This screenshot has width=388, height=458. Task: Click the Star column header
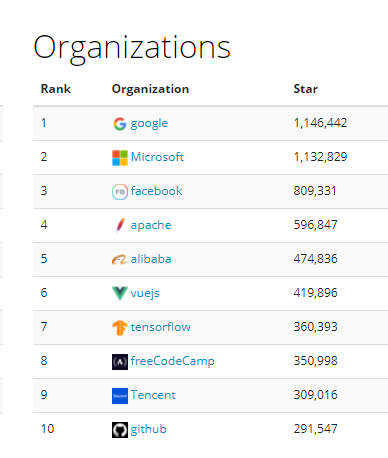tap(306, 89)
